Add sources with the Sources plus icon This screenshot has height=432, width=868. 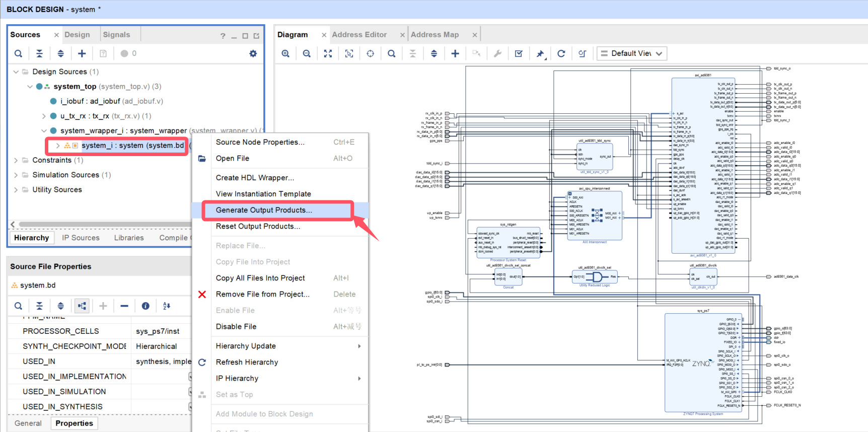pos(82,53)
